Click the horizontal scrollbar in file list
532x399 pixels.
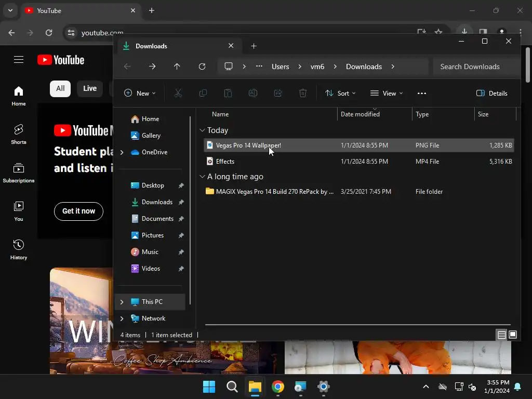tap(357, 325)
